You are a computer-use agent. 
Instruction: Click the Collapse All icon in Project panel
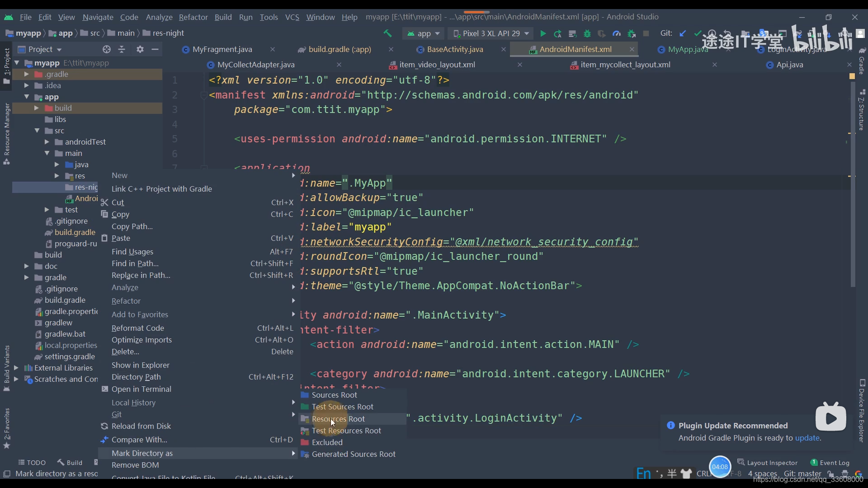point(122,49)
